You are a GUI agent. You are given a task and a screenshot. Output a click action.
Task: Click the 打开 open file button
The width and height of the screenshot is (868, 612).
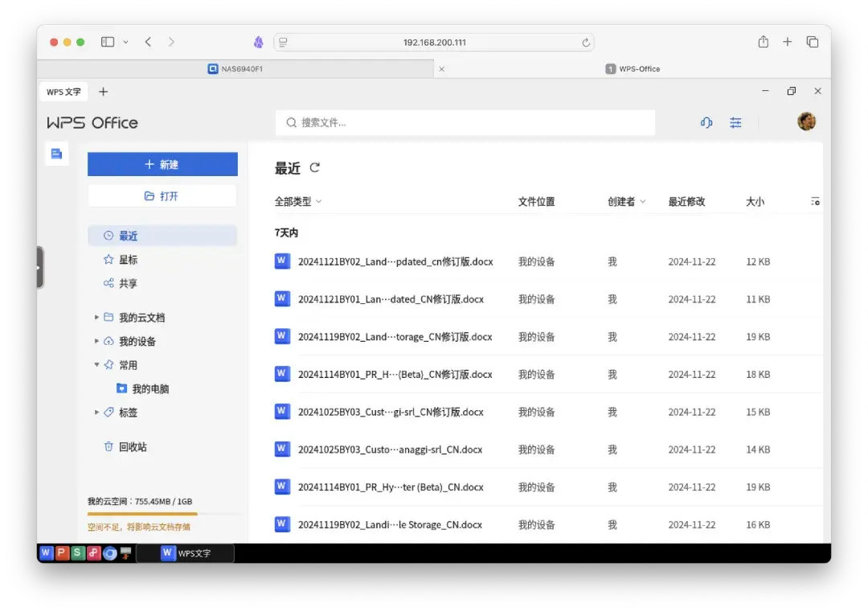[x=162, y=195]
